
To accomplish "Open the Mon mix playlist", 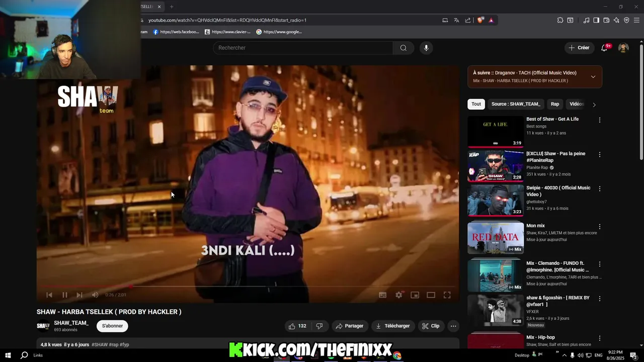I will pos(496,238).
